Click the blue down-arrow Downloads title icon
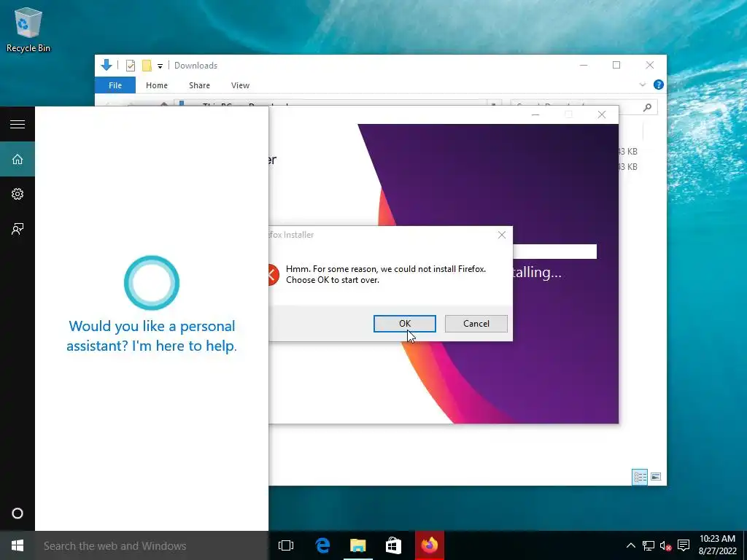Screen dimensions: 747x560 tap(107, 65)
